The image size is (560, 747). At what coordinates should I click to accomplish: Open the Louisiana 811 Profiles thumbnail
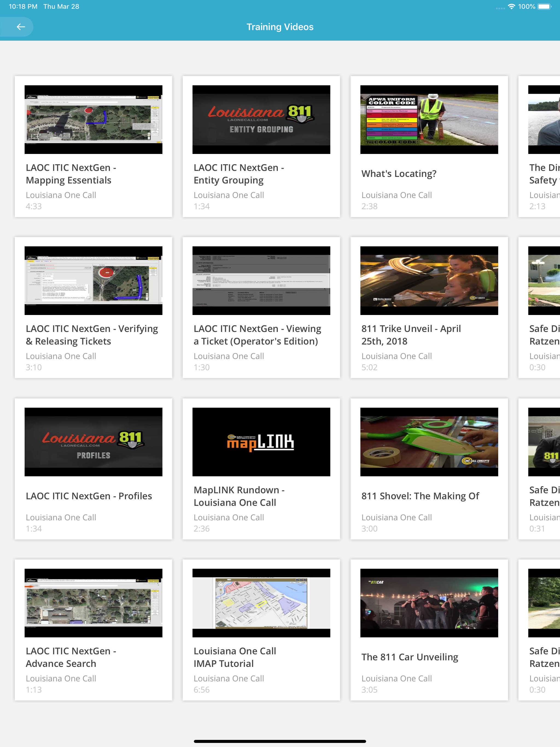tap(93, 442)
